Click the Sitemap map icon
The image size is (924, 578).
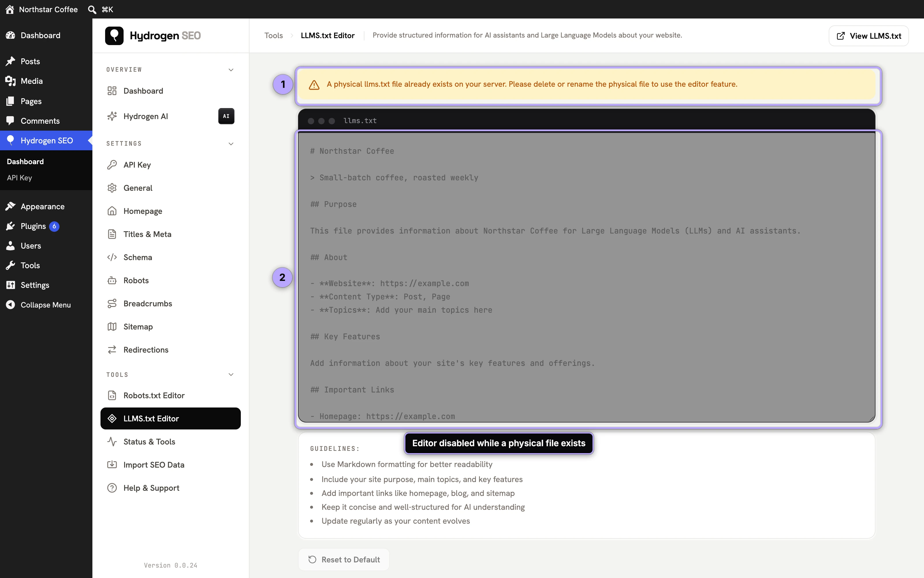point(112,327)
